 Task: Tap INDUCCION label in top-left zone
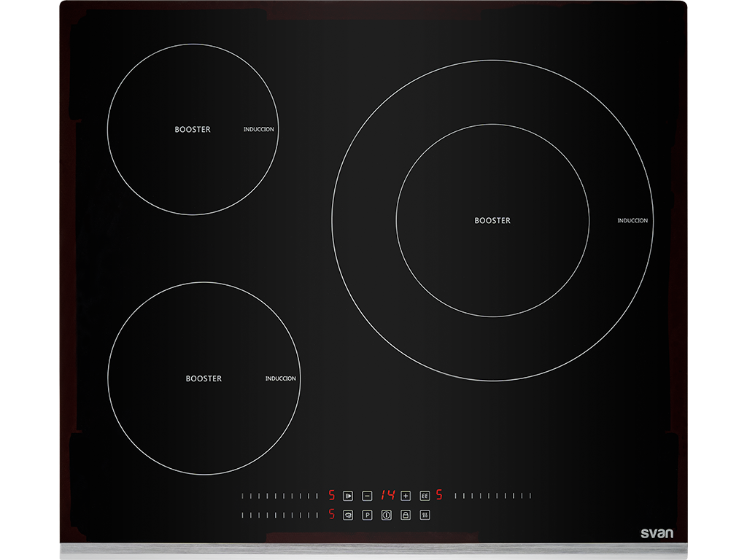[259, 129]
